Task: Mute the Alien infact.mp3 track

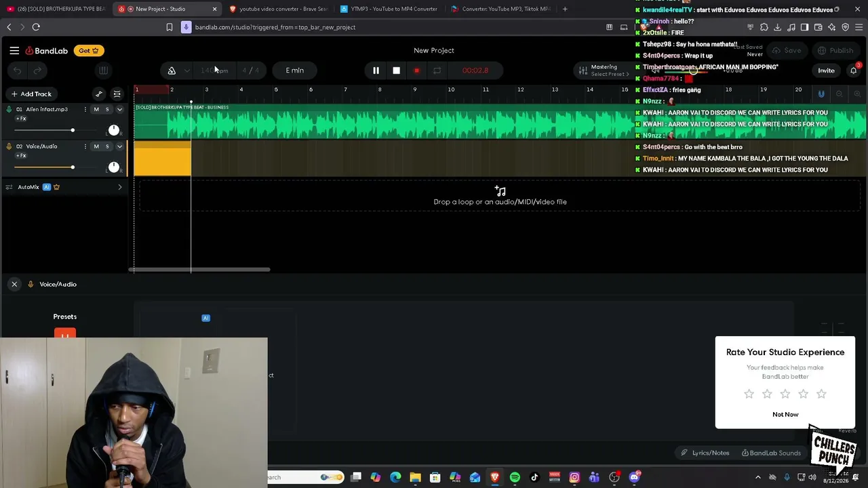Action: click(x=96, y=109)
